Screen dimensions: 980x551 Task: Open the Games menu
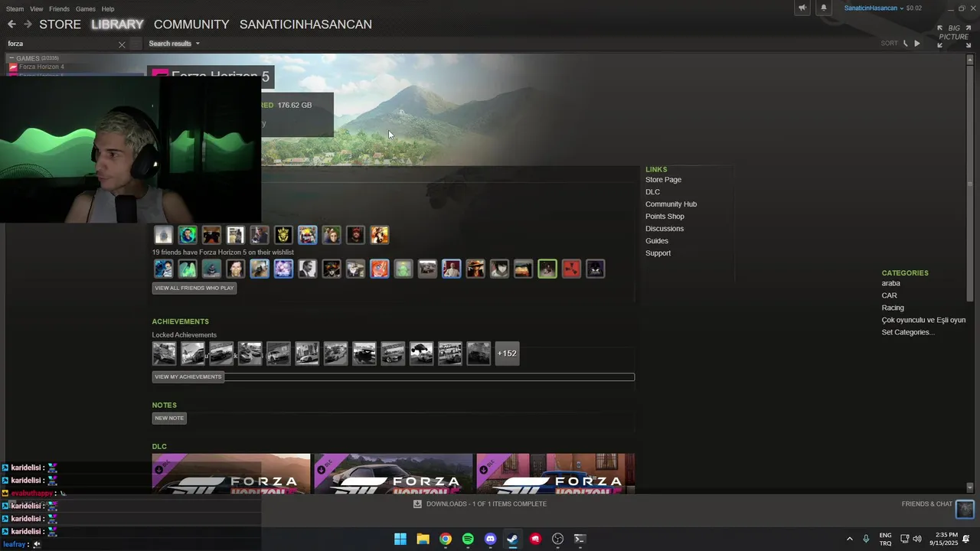(x=86, y=9)
